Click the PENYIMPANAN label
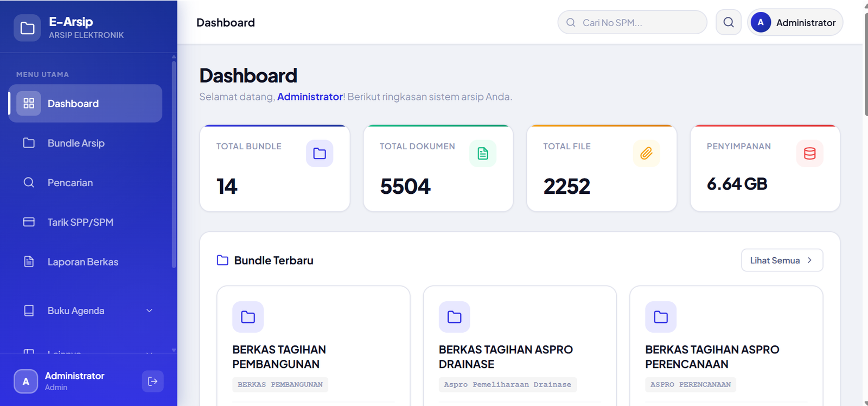This screenshot has width=868, height=406. pyautogui.click(x=738, y=147)
